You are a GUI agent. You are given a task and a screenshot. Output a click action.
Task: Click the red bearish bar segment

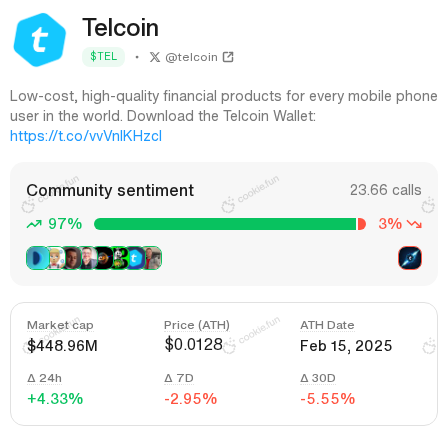(x=362, y=224)
